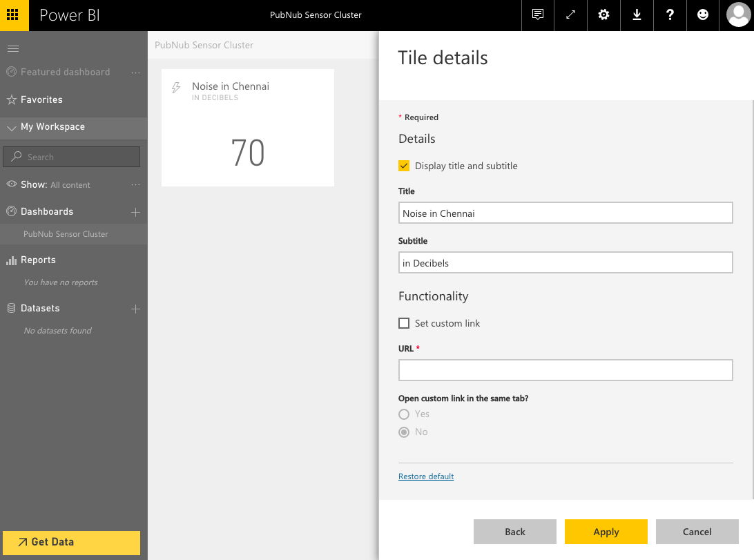Open the help question mark icon
The width and height of the screenshot is (754, 560).
[670, 15]
